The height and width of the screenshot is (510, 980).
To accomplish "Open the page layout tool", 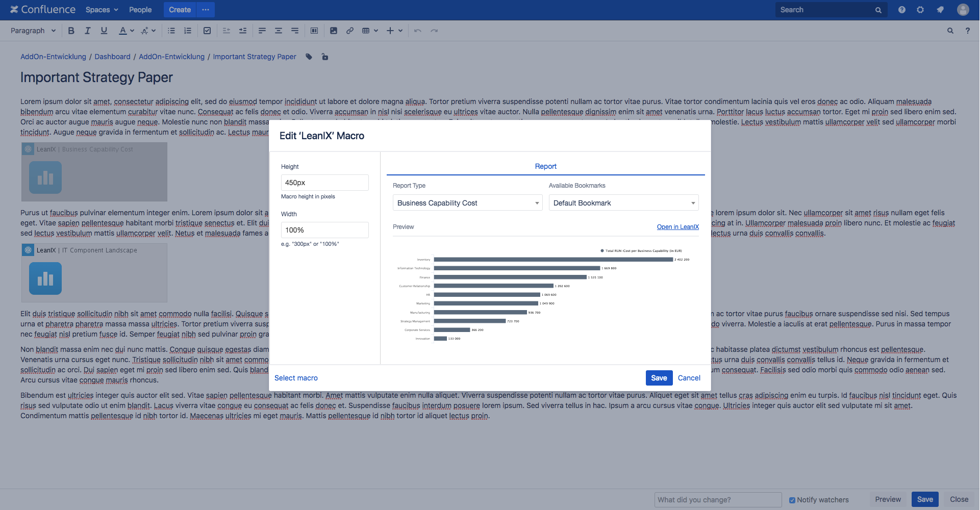I will pos(314,31).
